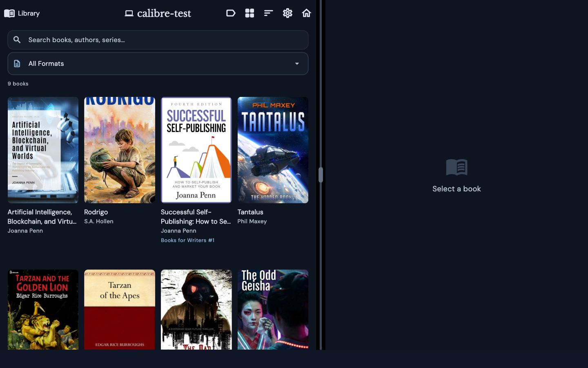The width and height of the screenshot is (588, 368).
Task: Click the 9 books count label
Action: pos(18,83)
